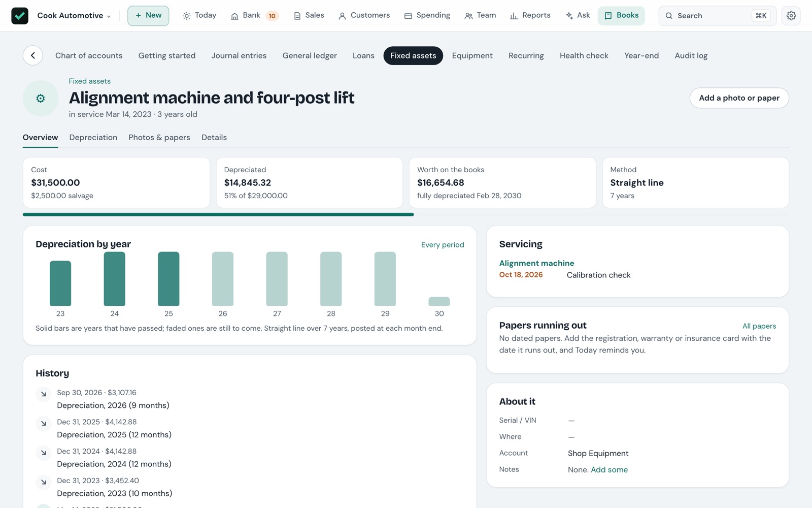
Task: Expand the Cook Automotive company dropdown
Action: [74, 16]
